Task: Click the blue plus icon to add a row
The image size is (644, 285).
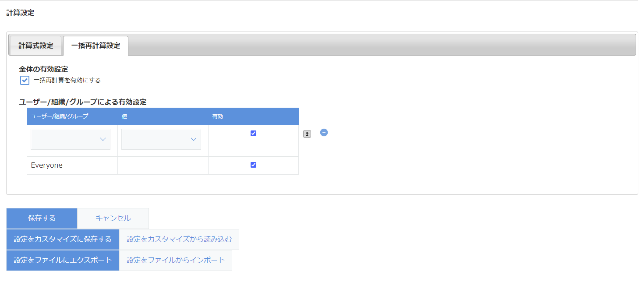Action: 324,132
